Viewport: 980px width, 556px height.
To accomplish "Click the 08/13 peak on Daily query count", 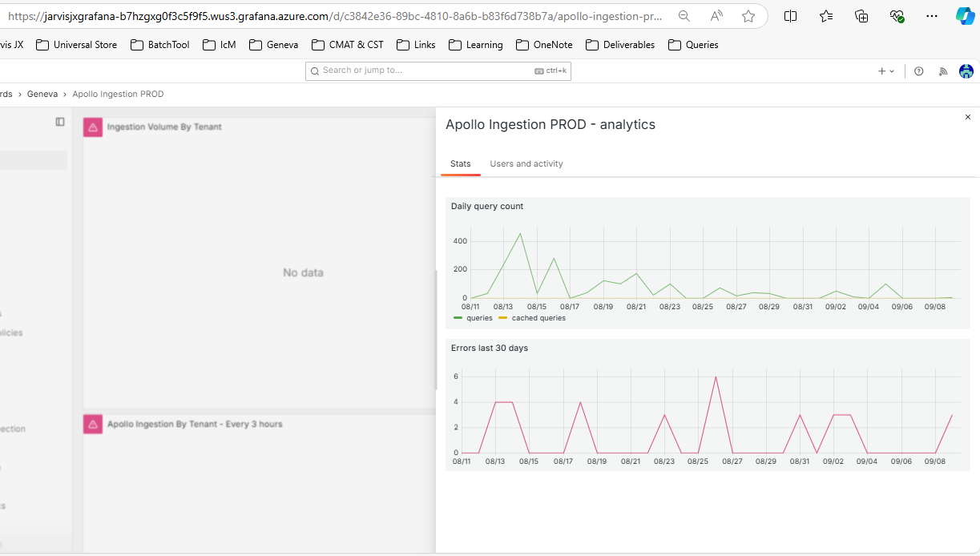I will click(520, 233).
